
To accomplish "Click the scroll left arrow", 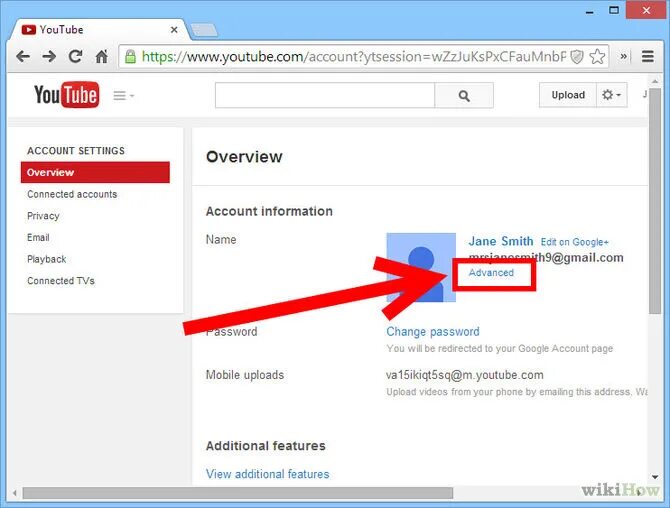I will pyautogui.click(x=15, y=493).
